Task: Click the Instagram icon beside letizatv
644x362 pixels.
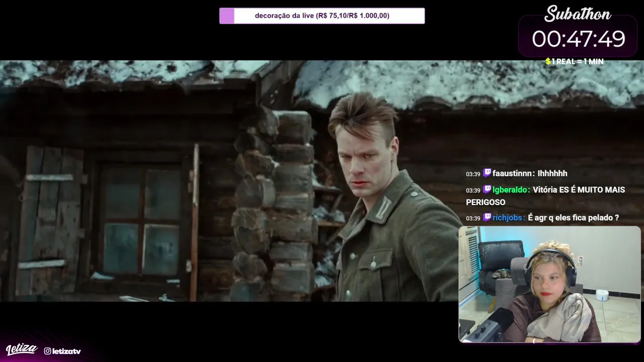Action: click(x=47, y=351)
